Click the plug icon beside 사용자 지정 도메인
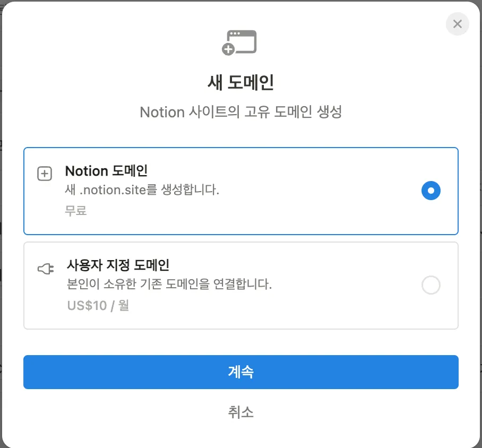This screenshot has height=448, width=482. tap(46, 269)
